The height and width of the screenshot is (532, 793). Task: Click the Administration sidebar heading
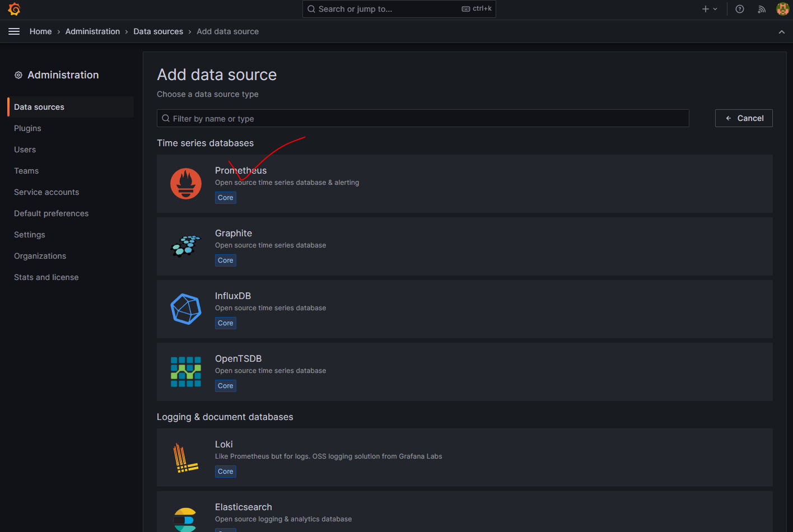[x=63, y=75]
